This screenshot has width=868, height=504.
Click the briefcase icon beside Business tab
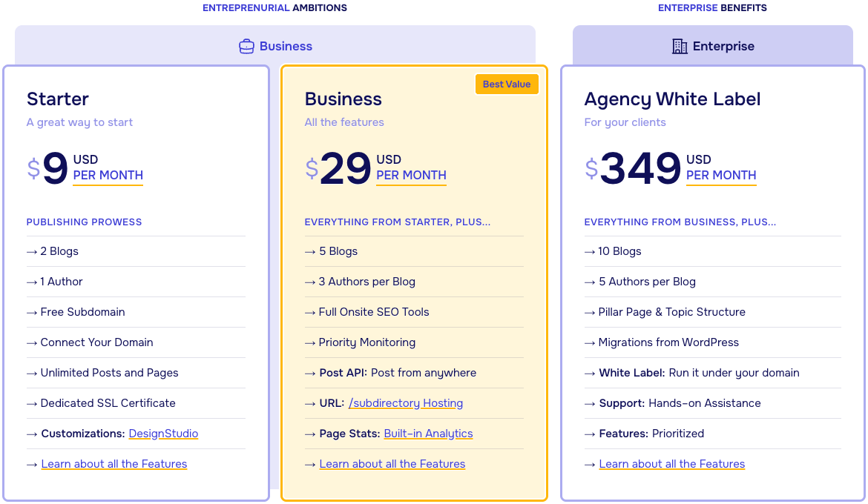point(246,46)
